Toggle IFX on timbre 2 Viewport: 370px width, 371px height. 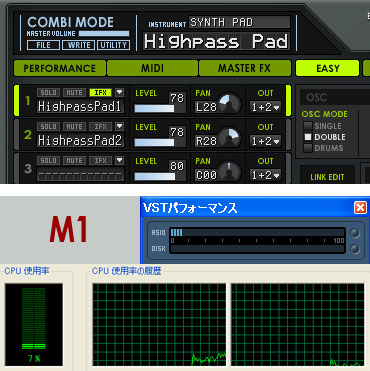point(100,126)
